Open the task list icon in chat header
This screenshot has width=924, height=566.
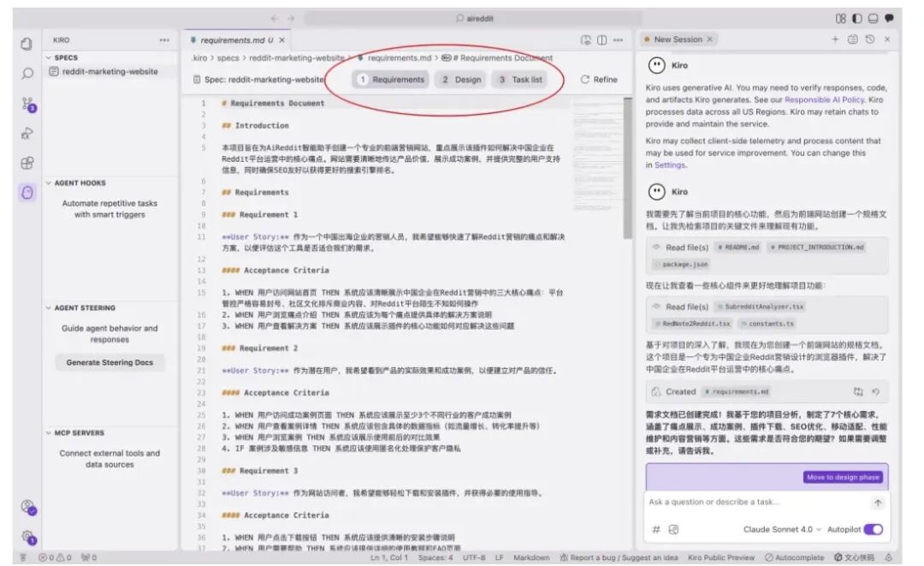click(852, 39)
